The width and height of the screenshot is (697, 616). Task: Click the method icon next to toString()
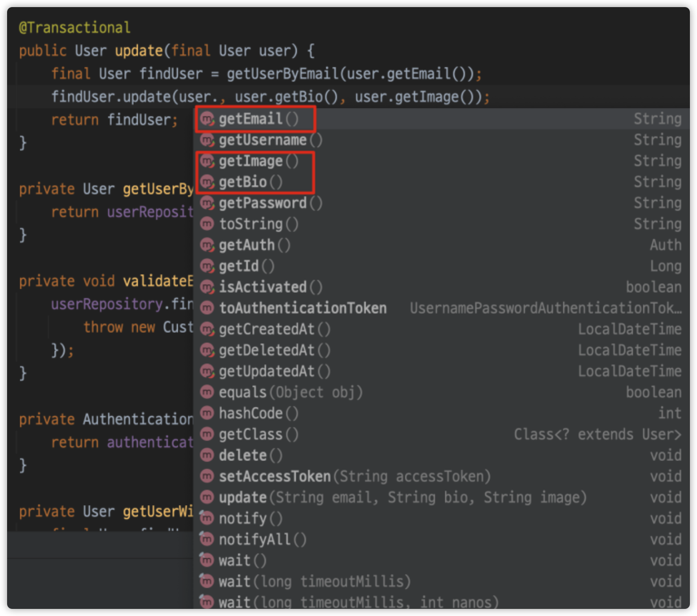pos(207,224)
